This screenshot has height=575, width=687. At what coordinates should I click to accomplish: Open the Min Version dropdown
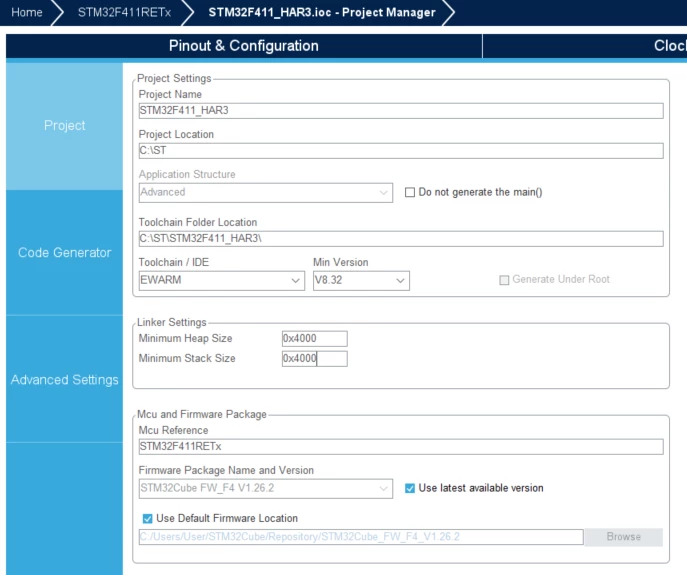(x=361, y=280)
